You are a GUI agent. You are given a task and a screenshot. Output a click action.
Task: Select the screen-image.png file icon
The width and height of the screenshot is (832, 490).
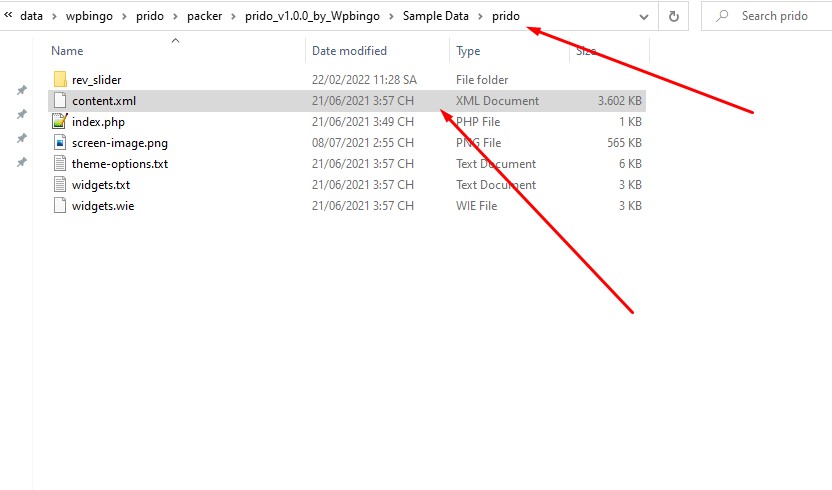point(60,142)
